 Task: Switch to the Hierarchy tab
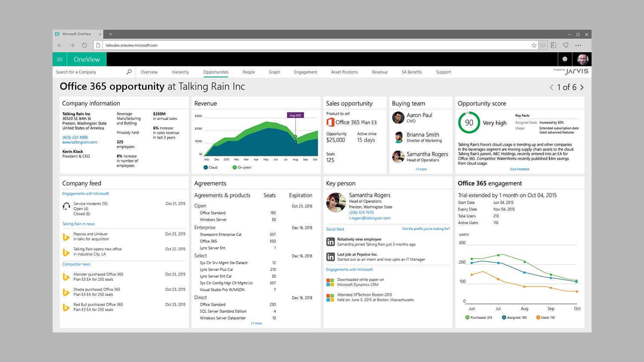click(x=180, y=72)
